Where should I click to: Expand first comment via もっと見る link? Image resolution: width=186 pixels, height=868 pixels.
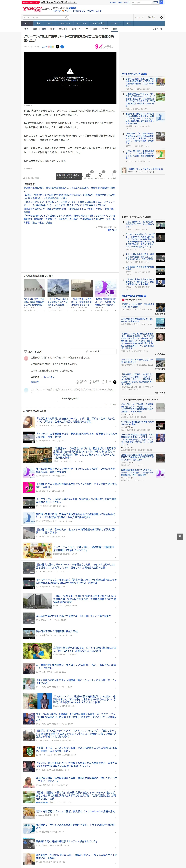(x=49, y=377)
